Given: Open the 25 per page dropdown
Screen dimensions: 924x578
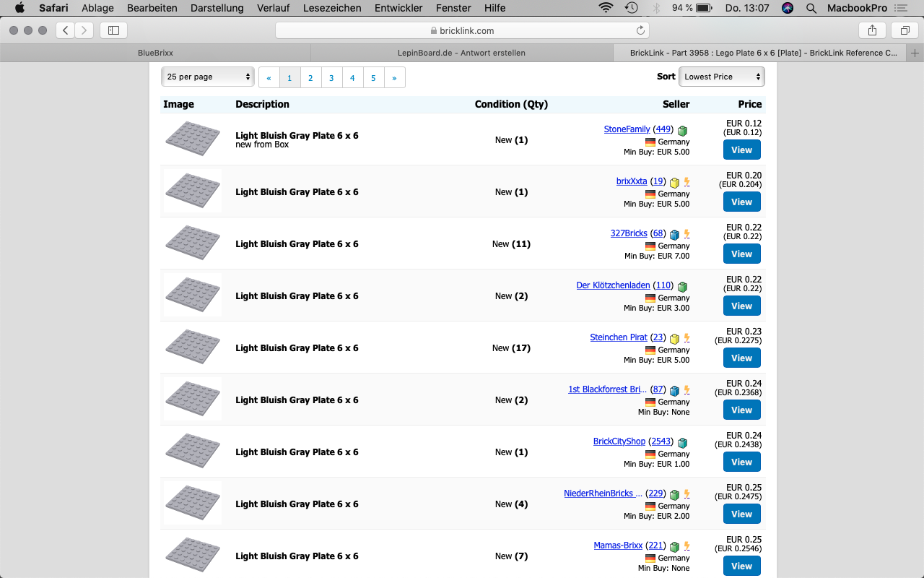Looking at the screenshot, I should [x=208, y=77].
